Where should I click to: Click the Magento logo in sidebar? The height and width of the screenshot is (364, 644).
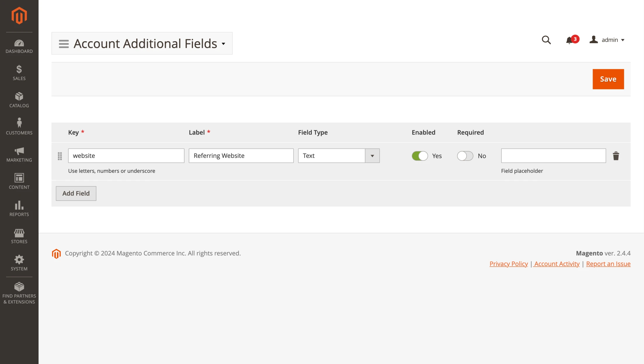tap(19, 15)
